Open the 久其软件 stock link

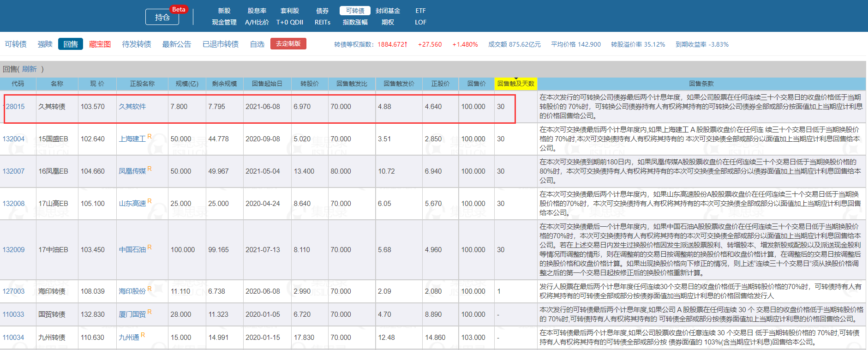[132, 107]
